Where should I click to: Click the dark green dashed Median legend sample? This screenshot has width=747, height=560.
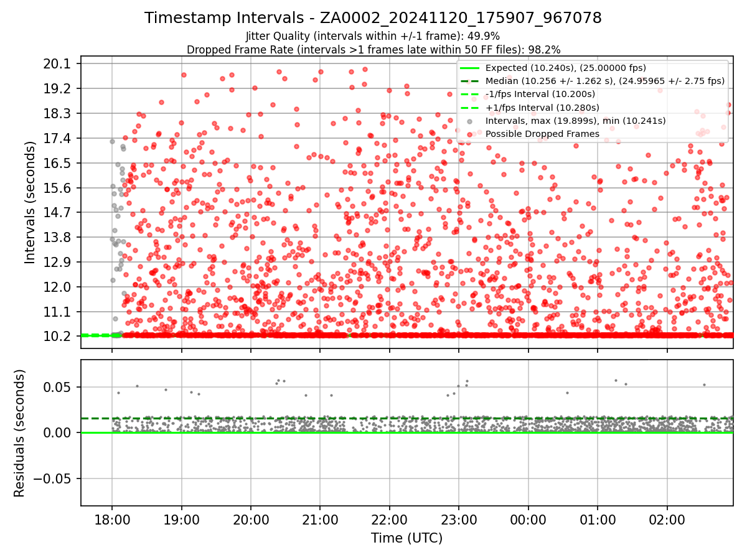(469, 81)
